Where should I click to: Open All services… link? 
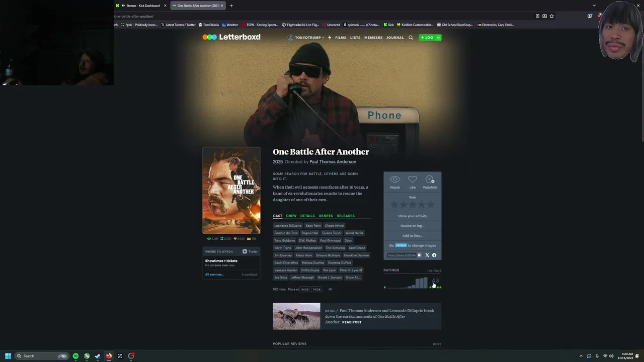pyautogui.click(x=214, y=275)
